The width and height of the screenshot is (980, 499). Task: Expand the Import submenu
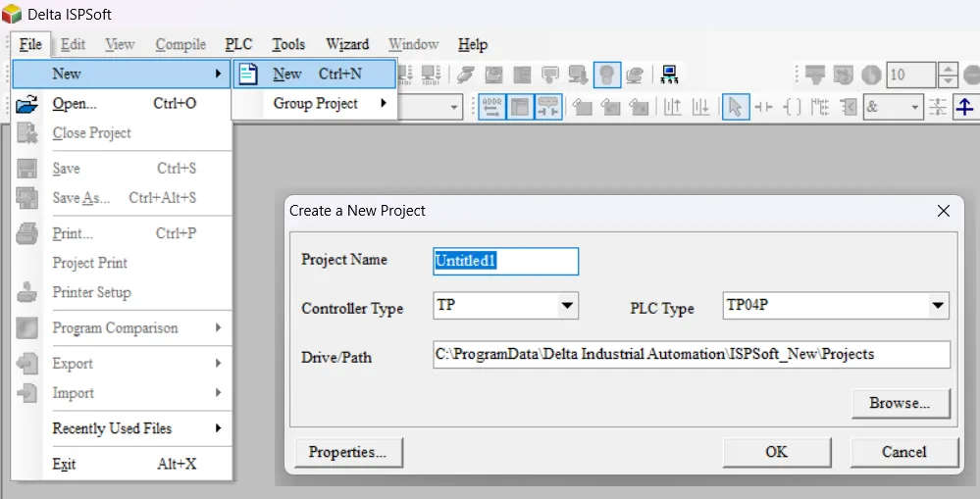click(x=122, y=393)
